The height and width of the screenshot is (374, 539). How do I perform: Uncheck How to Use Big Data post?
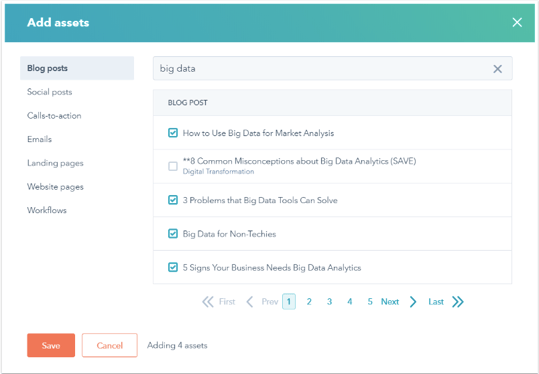pyautogui.click(x=173, y=133)
